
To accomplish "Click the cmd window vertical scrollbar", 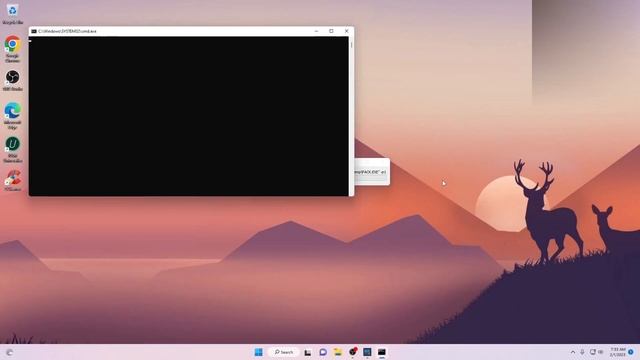I will click(351, 116).
